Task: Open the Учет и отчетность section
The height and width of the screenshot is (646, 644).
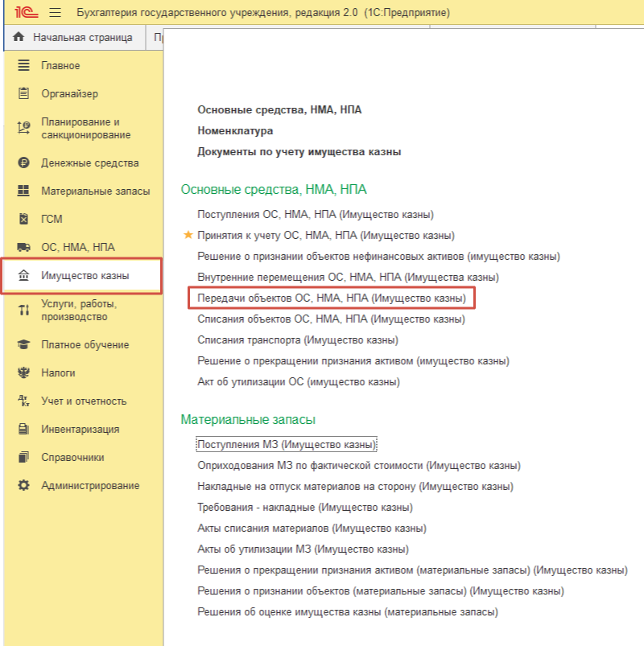Action: click(x=84, y=401)
